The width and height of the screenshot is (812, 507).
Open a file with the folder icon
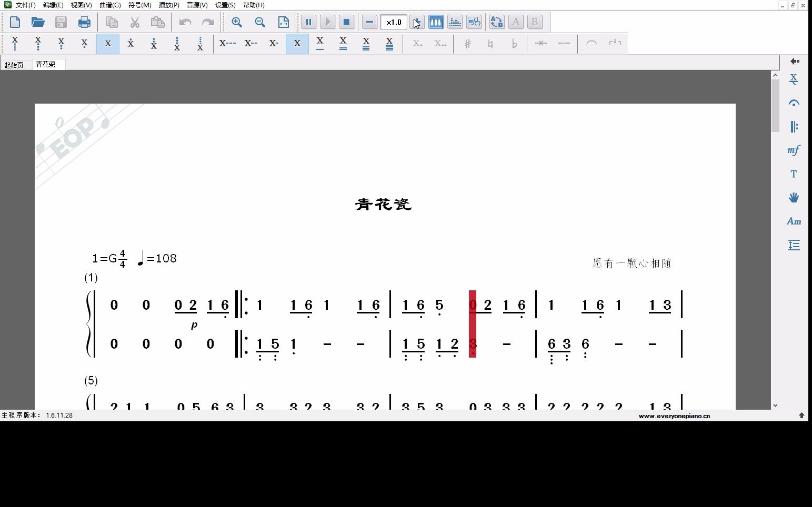38,22
